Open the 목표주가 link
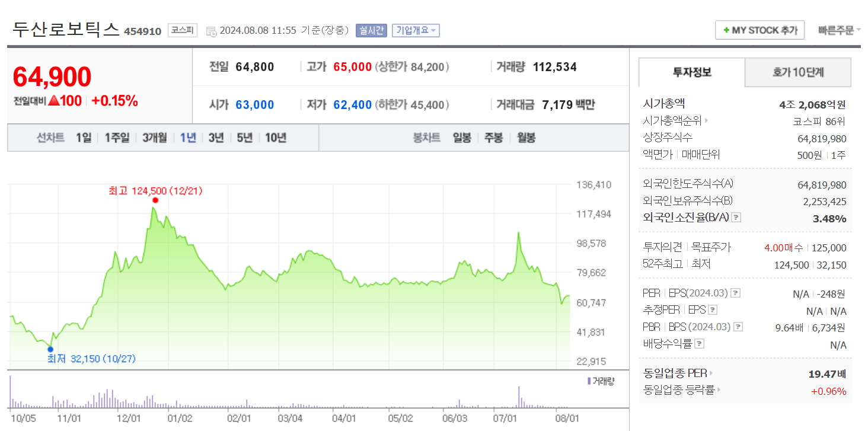Screen dimensions: 868x431 click(x=711, y=247)
